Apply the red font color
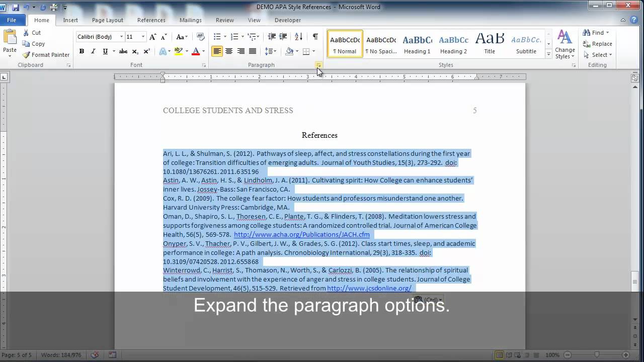 (x=196, y=51)
